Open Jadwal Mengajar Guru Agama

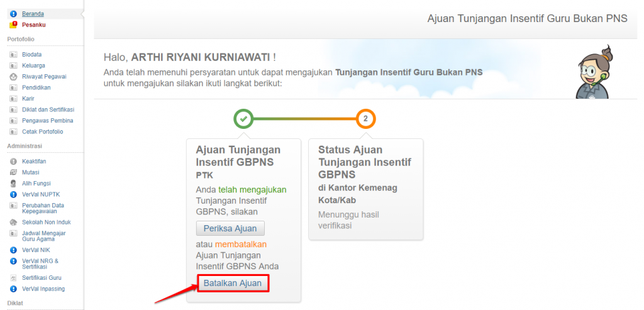tap(44, 236)
